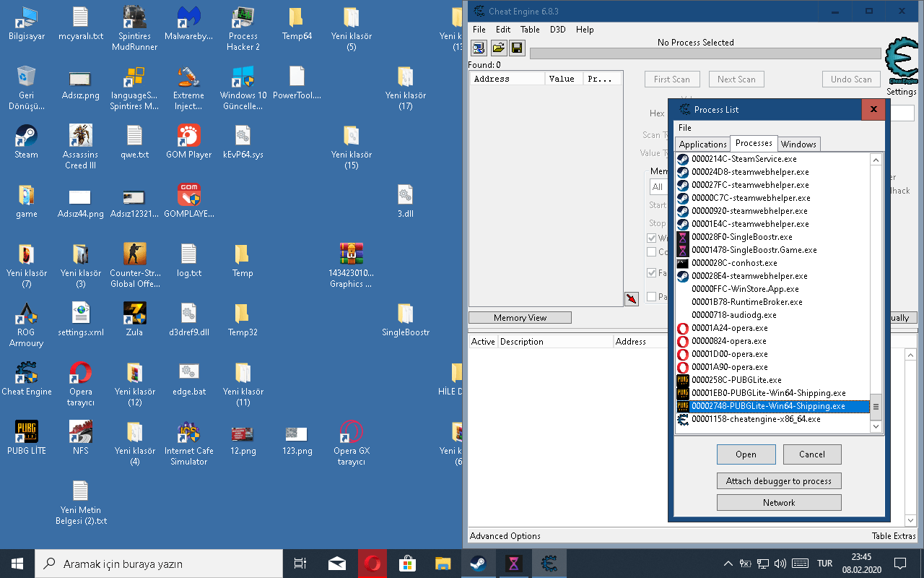Open Opera from the taskbar
This screenshot has height=578, width=924.
click(x=372, y=564)
